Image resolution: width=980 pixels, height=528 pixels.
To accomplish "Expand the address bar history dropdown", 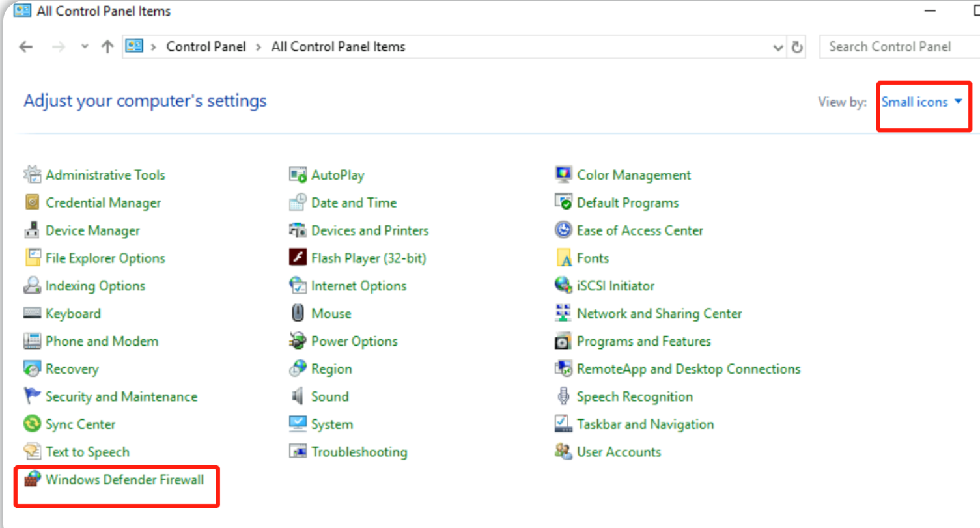I will click(x=777, y=48).
